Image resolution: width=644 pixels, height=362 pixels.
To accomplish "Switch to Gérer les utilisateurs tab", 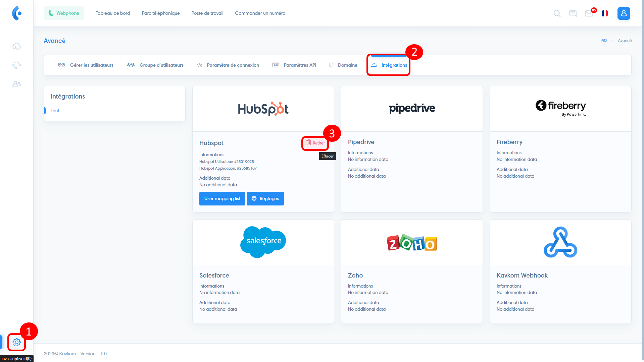I will (x=86, y=65).
